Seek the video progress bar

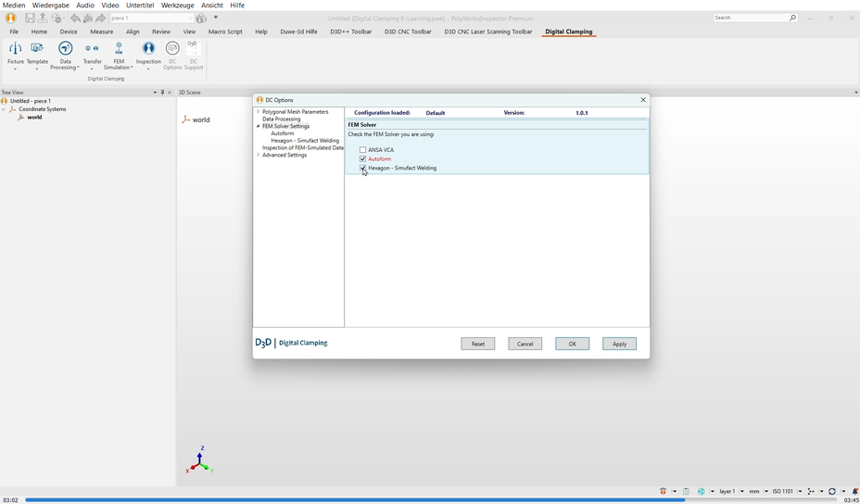coord(432,499)
